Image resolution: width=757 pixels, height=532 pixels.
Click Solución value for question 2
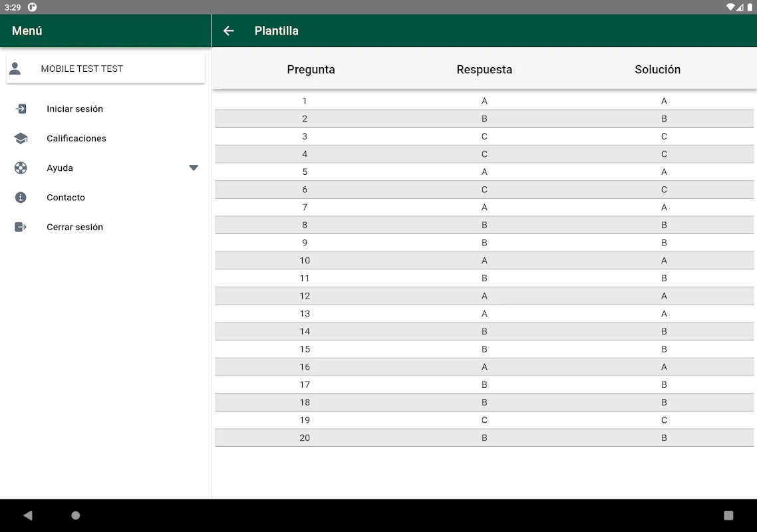(x=664, y=119)
